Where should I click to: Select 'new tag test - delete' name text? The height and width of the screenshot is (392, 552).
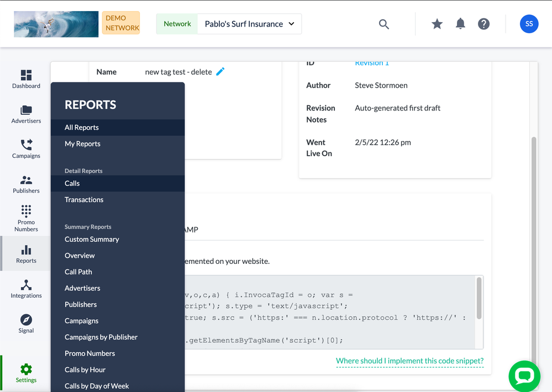178,72
